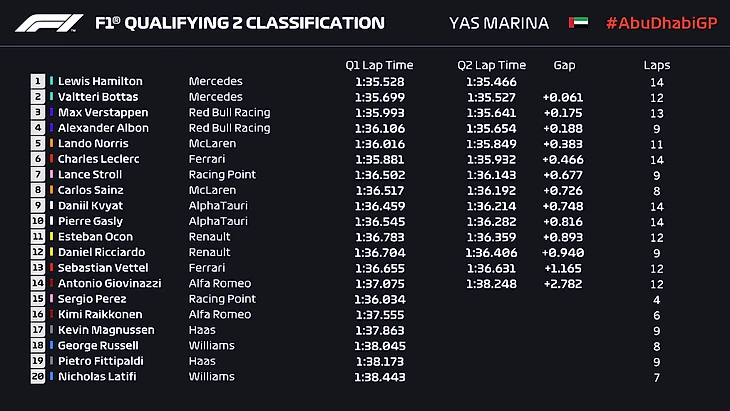
Task: Click Valtteri Bottas's Q2 time 1:35.527
Action: [x=491, y=97]
